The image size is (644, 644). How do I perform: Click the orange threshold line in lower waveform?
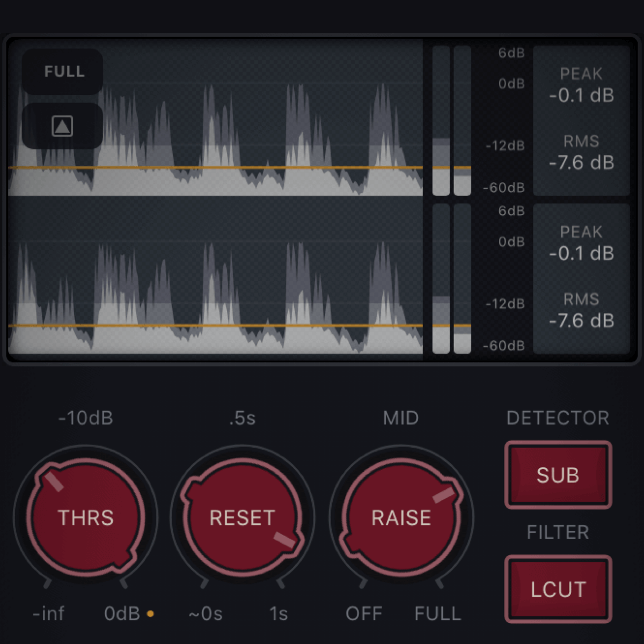tap(215, 326)
